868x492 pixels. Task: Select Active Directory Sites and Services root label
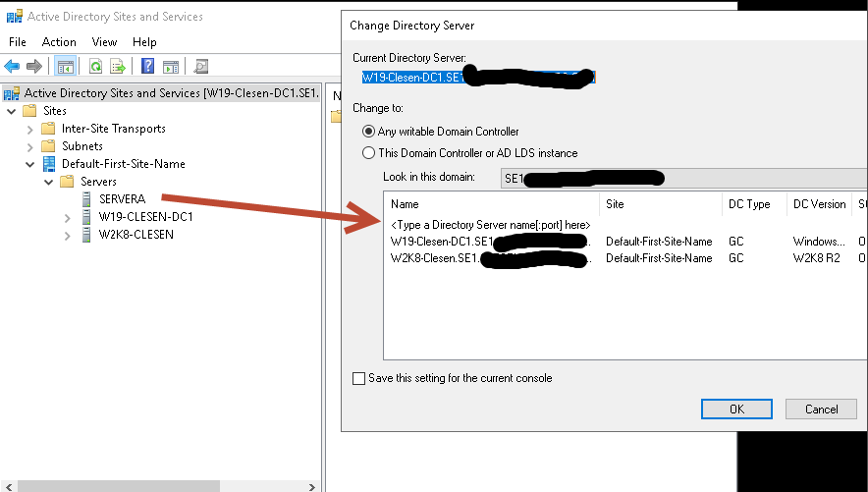[172, 93]
